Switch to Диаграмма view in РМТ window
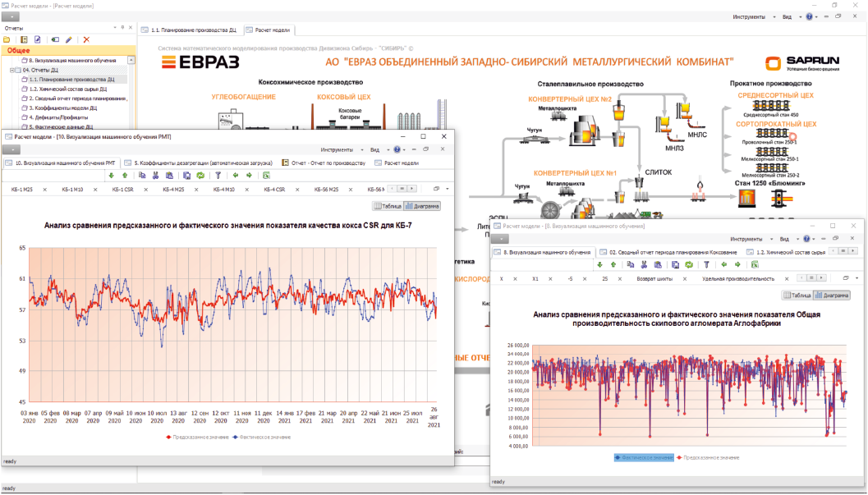The width and height of the screenshot is (868, 495). coord(422,206)
